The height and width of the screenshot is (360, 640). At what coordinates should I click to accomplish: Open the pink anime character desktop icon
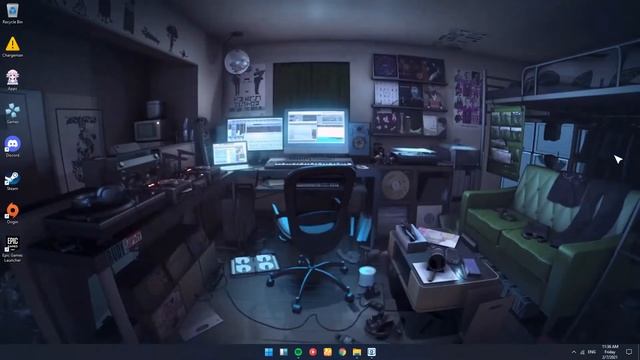click(12, 80)
